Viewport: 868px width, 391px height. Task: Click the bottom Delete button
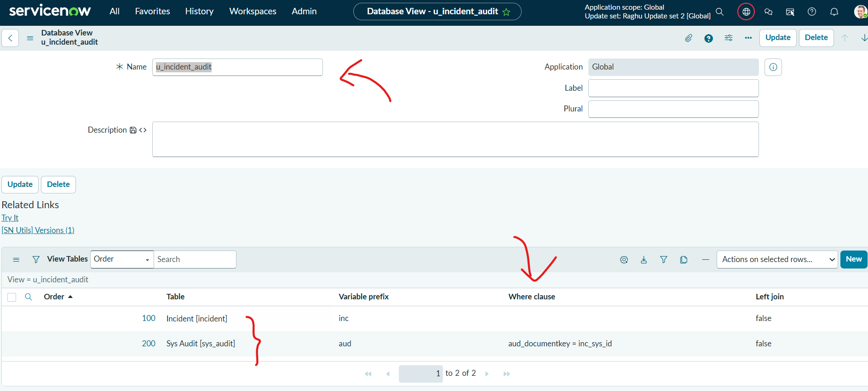[58, 185]
